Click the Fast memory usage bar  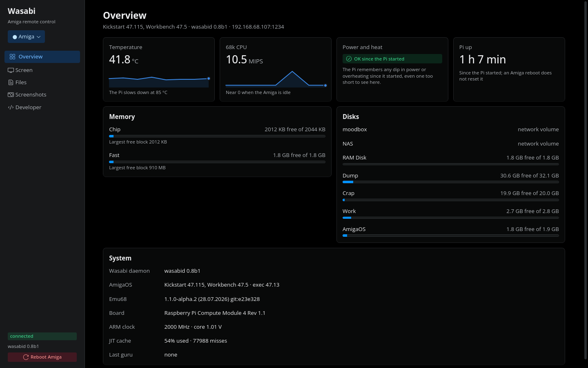[x=217, y=162]
